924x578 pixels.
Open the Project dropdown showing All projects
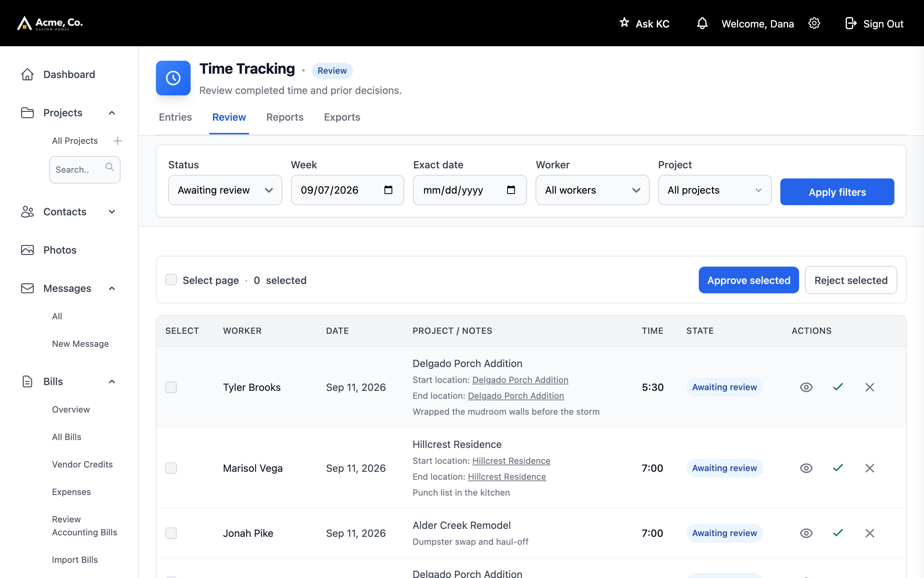(714, 190)
